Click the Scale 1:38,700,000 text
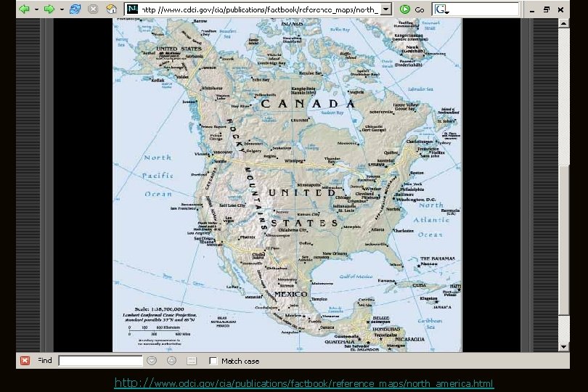 pyautogui.click(x=160, y=309)
